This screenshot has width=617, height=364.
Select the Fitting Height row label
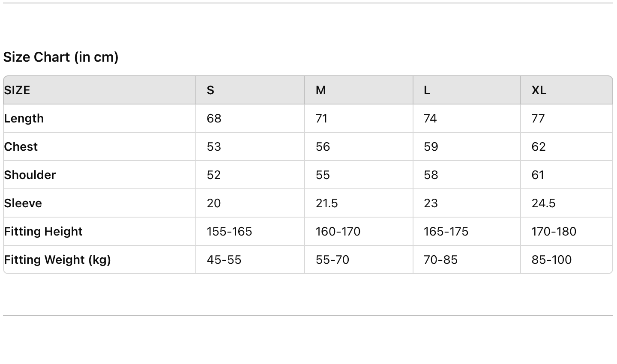coord(43,231)
